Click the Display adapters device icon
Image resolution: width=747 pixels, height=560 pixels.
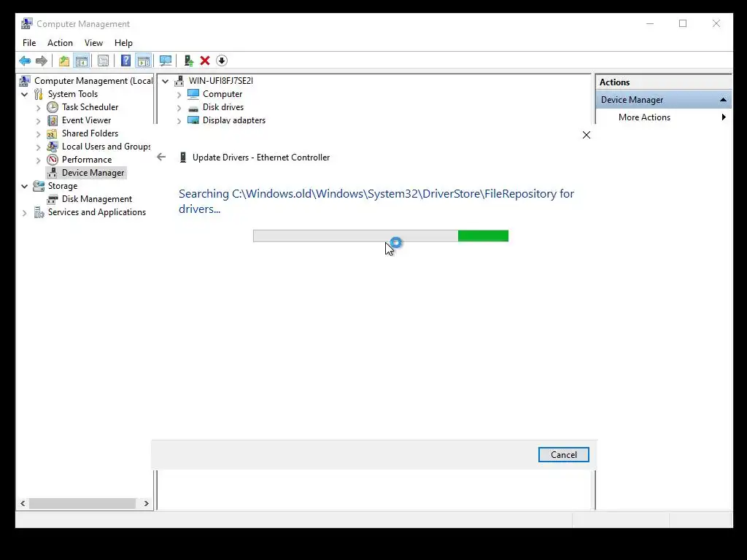coord(193,120)
